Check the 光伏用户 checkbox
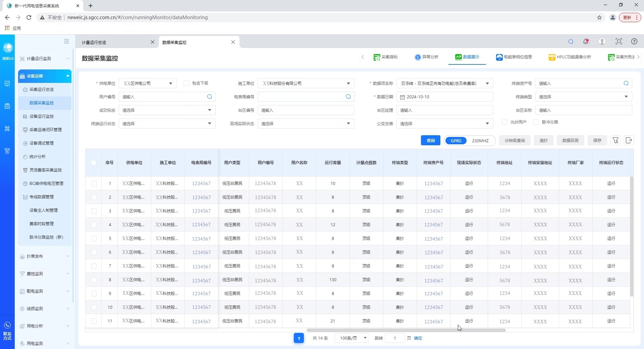The image size is (644, 349). click(504, 122)
